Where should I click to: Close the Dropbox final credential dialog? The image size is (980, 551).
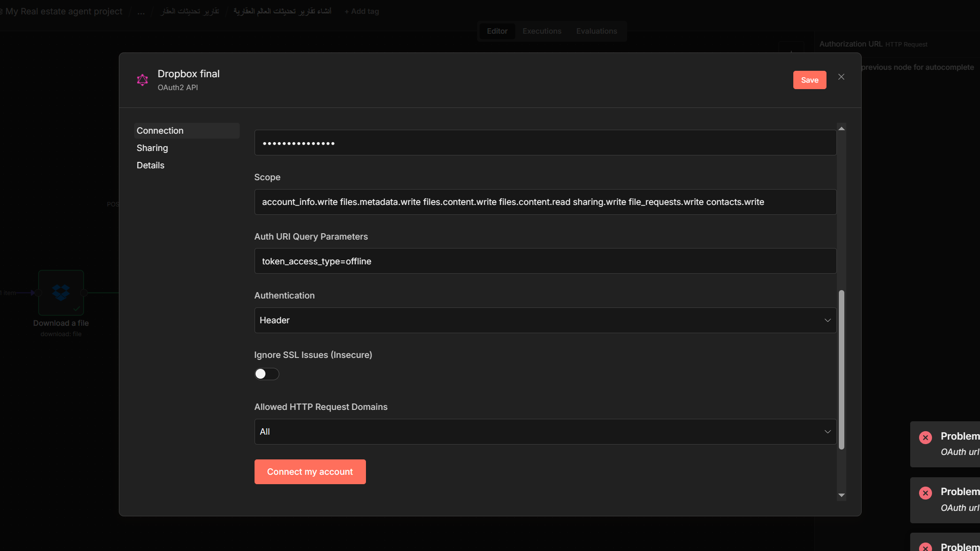(841, 77)
